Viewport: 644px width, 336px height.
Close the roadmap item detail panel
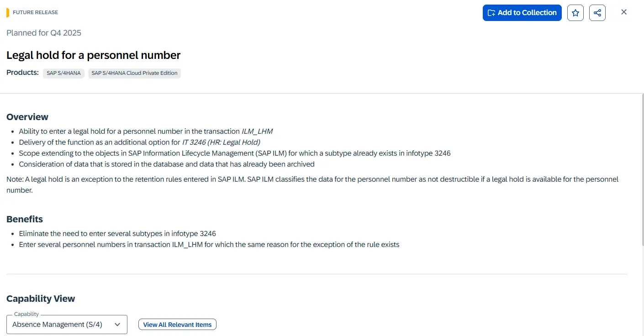click(624, 12)
